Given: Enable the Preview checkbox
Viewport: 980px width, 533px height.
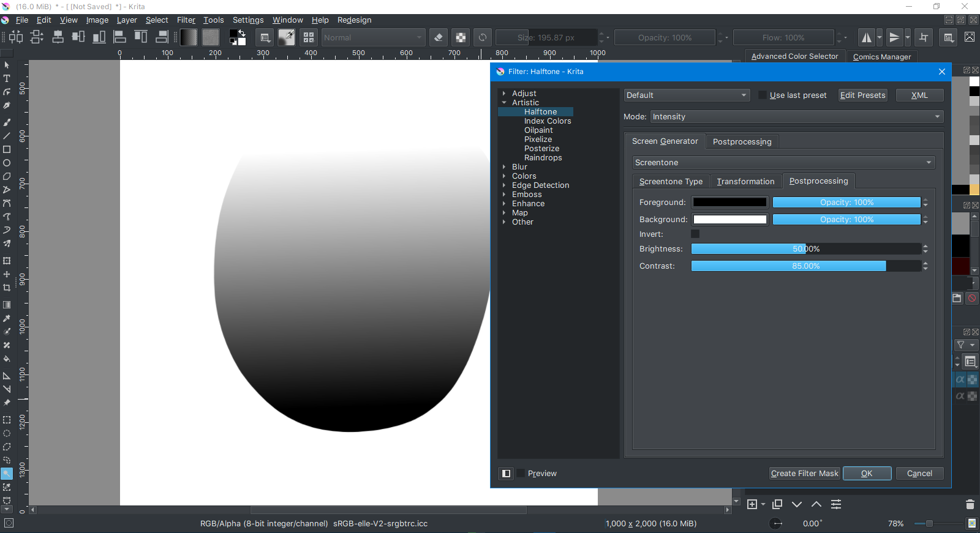Looking at the screenshot, I should click(521, 474).
